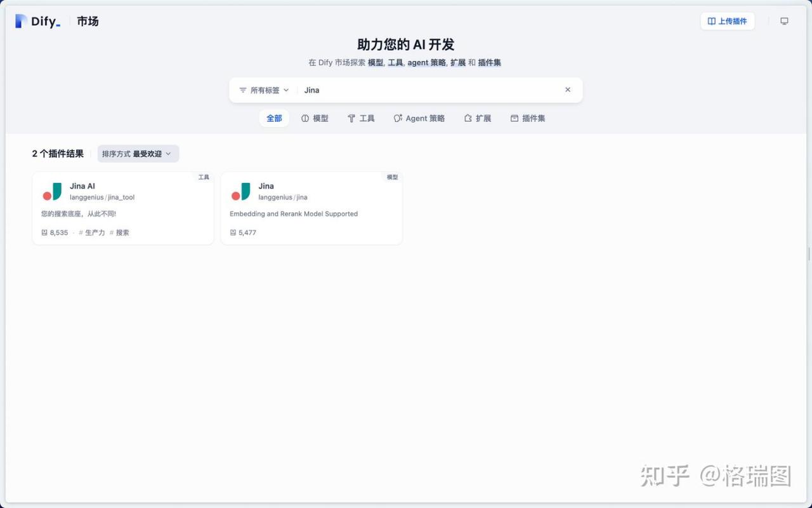Click the 生产力 tag

click(x=92, y=232)
